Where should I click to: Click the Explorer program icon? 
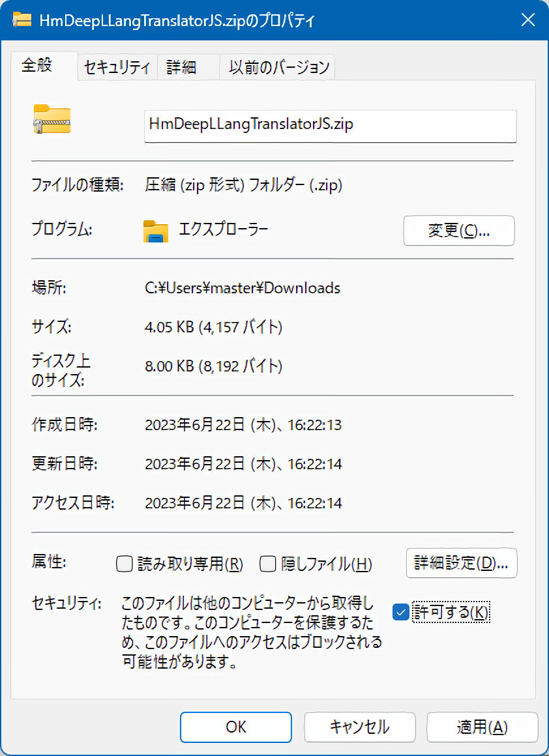click(x=156, y=231)
